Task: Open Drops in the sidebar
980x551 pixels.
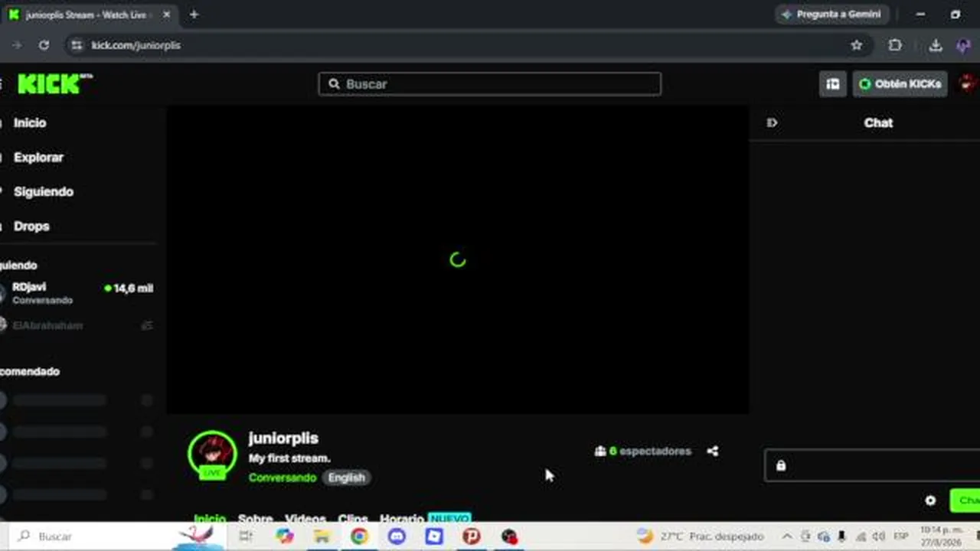Action: point(31,226)
